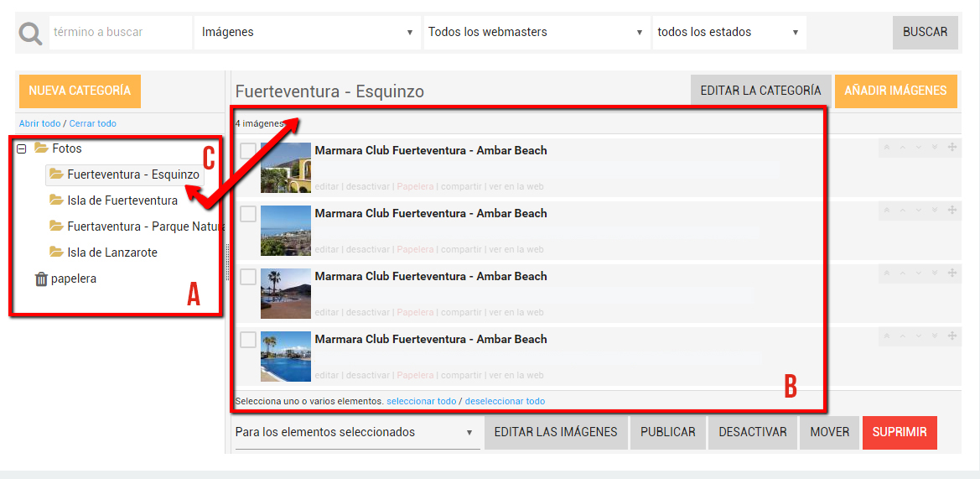Image resolution: width=980 pixels, height=479 pixels.
Task: Click the MOVER button
Action: pyautogui.click(x=829, y=433)
